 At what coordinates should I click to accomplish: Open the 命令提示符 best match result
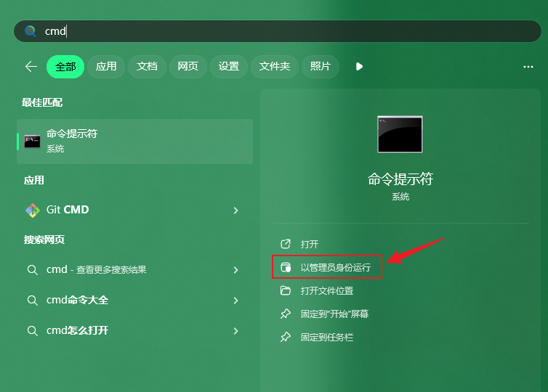pos(135,142)
